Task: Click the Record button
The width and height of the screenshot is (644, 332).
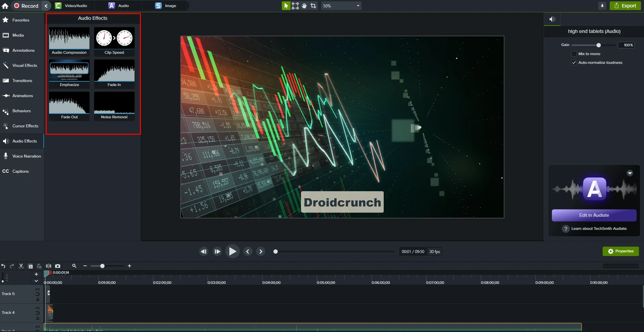Action: coord(26,6)
